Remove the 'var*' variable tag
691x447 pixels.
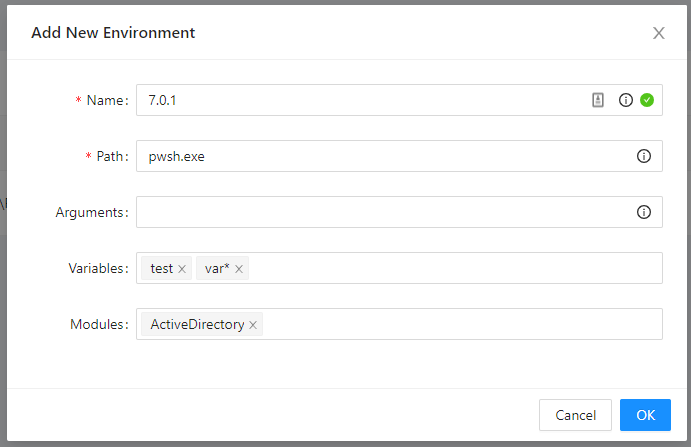click(238, 269)
